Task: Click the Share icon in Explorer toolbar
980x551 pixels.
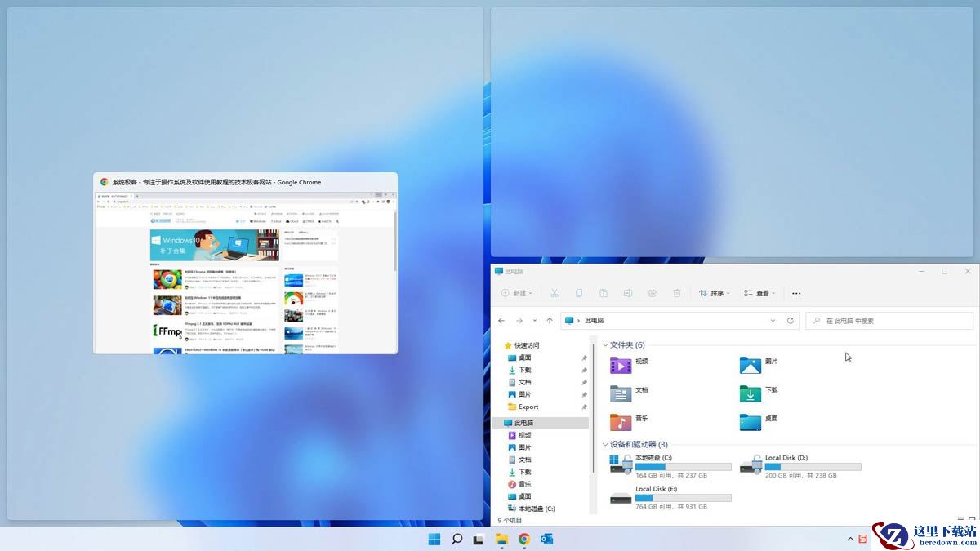Action: (652, 293)
